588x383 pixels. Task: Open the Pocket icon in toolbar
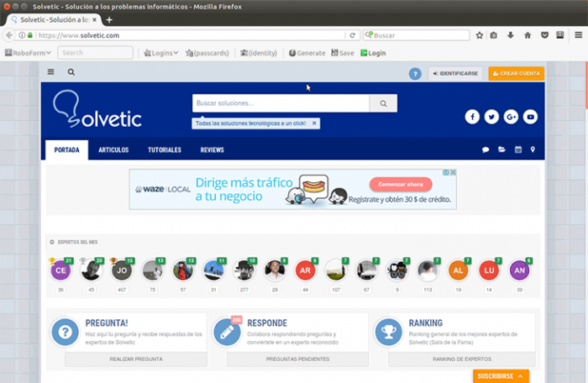pyautogui.click(x=544, y=35)
